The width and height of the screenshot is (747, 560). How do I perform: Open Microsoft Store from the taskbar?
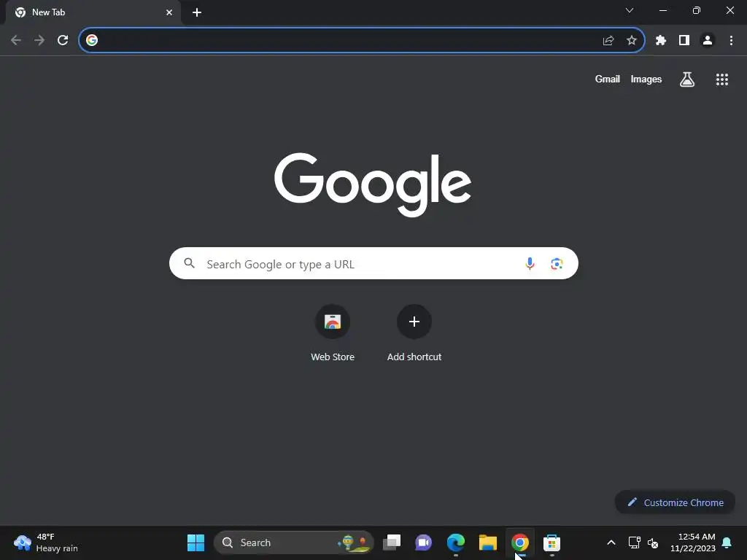[551, 542]
